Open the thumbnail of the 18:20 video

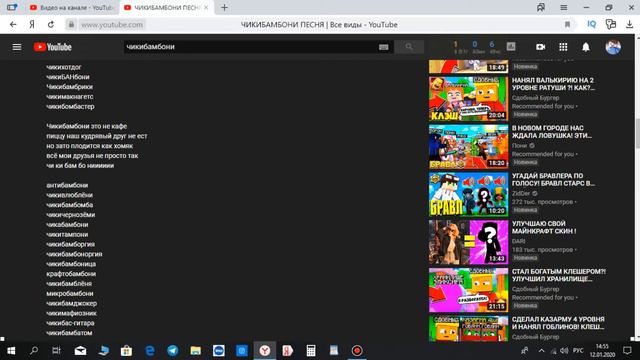pos(469,147)
